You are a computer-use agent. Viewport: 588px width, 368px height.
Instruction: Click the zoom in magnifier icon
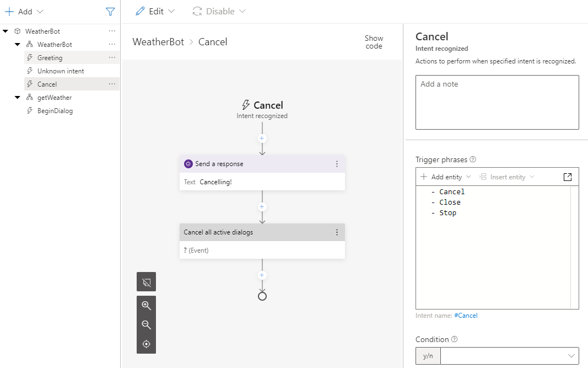[147, 305]
